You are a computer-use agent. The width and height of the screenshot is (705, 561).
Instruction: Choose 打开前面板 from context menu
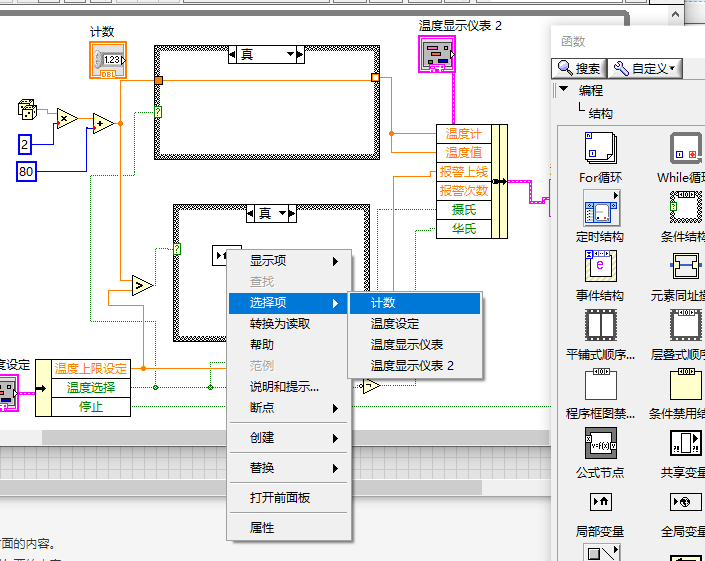pos(288,498)
